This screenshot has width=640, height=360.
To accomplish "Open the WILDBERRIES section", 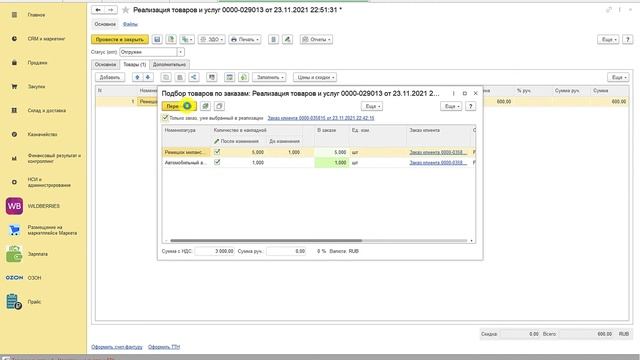I will pyautogui.click(x=43, y=206).
